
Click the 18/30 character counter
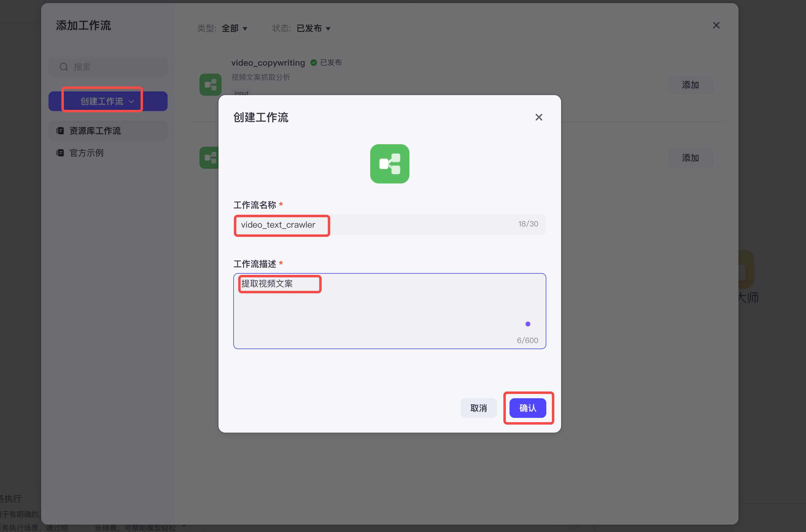point(528,224)
